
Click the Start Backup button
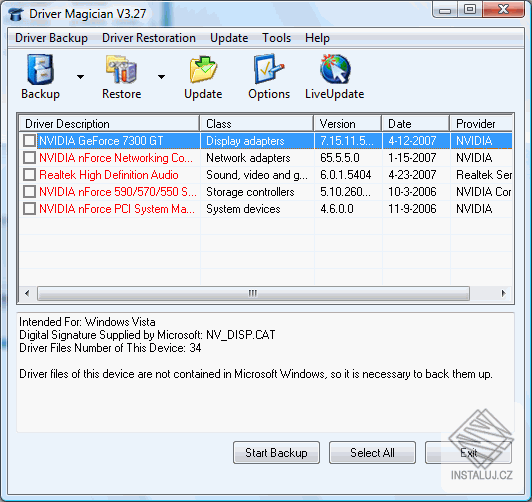pos(276,452)
